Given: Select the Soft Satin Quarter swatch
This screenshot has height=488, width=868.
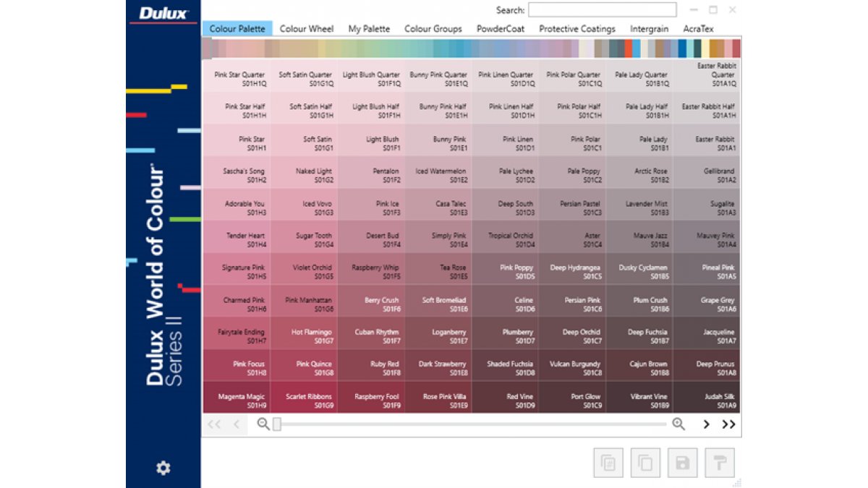Looking at the screenshot, I should [304, 75].
